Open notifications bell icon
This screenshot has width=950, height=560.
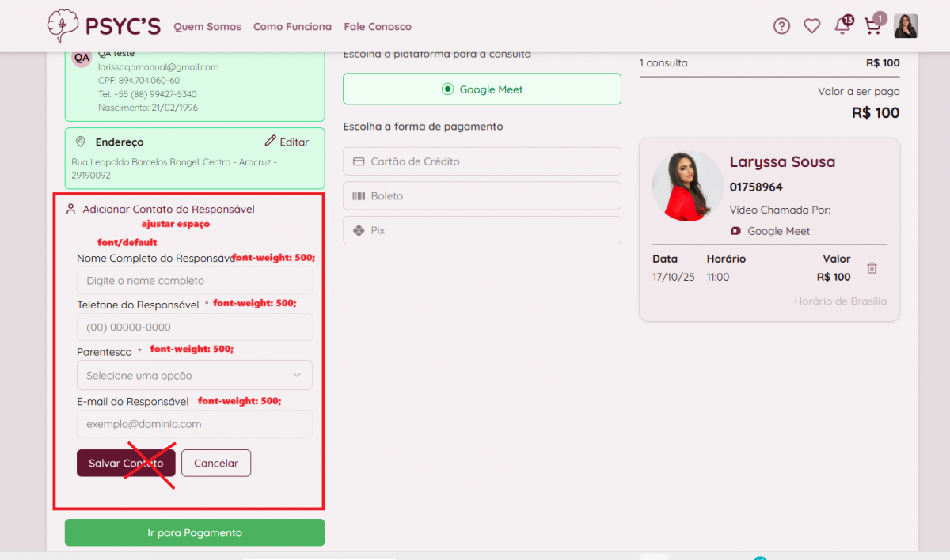click(x=842, y=26)
